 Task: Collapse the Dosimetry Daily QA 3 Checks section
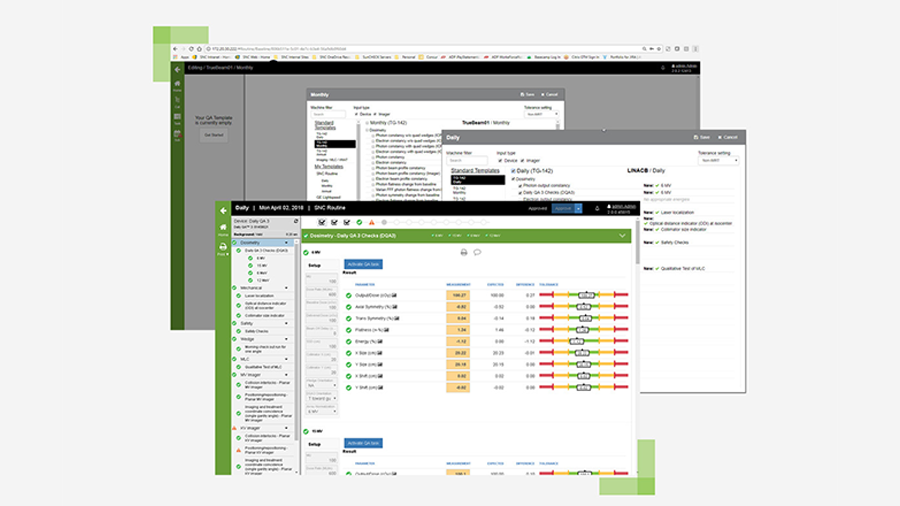point(622,236)
